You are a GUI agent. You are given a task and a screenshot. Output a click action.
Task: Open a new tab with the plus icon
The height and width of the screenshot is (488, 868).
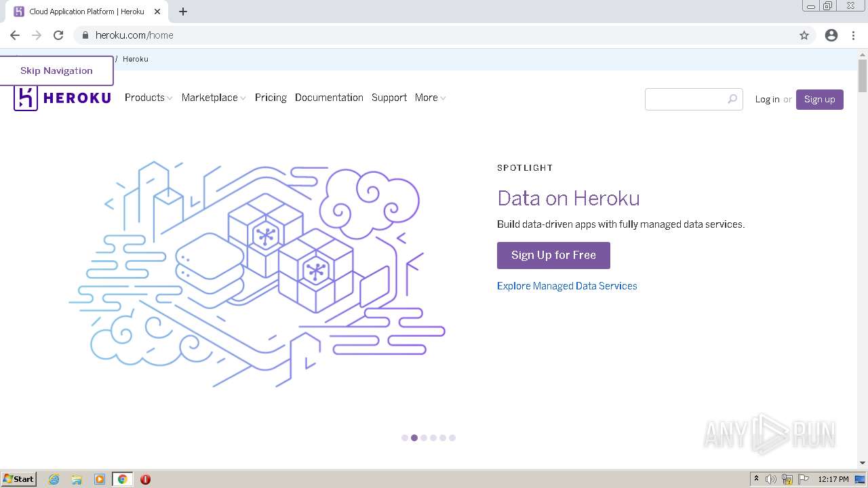tap(183, 12)
